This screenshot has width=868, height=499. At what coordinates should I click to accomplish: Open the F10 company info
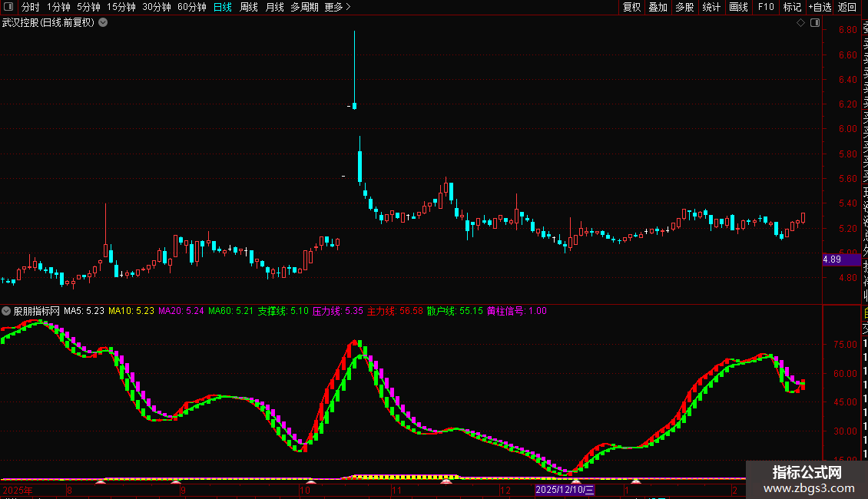[x=766, y=7]
